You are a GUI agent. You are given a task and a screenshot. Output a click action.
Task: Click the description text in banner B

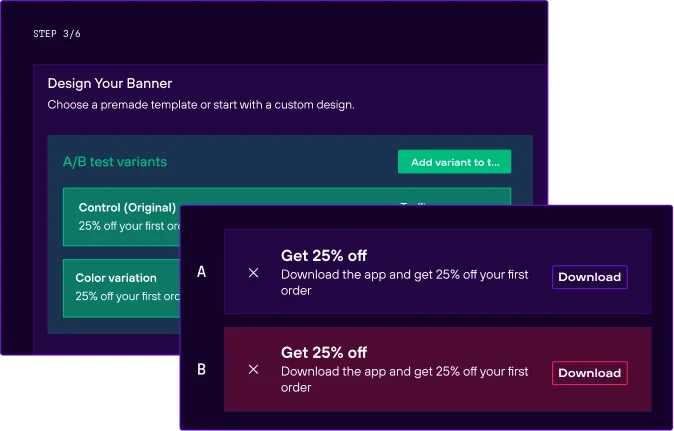pyautogui.click(x=404, y=379)
